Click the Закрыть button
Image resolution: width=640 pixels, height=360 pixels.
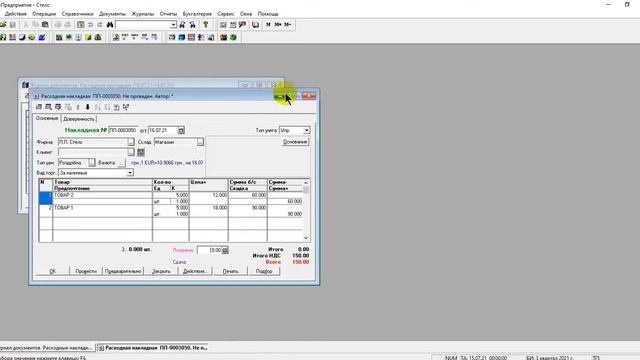pyautogui.click(x=161, y=271)
